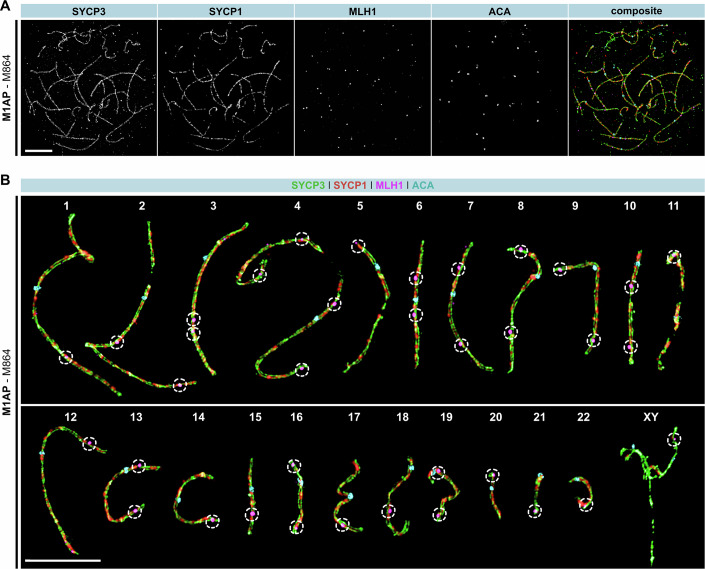Select the composite panel header label
The width and height of the screenshot is (705, 569).
tap(636, 11)
